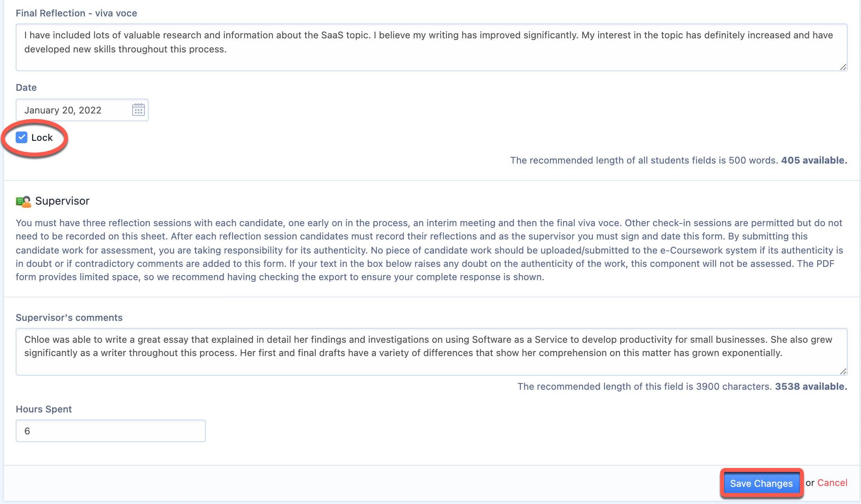Screen dimensions: 861x504
Task: Open the calendar picker in Date field
Action: [139, 110]
